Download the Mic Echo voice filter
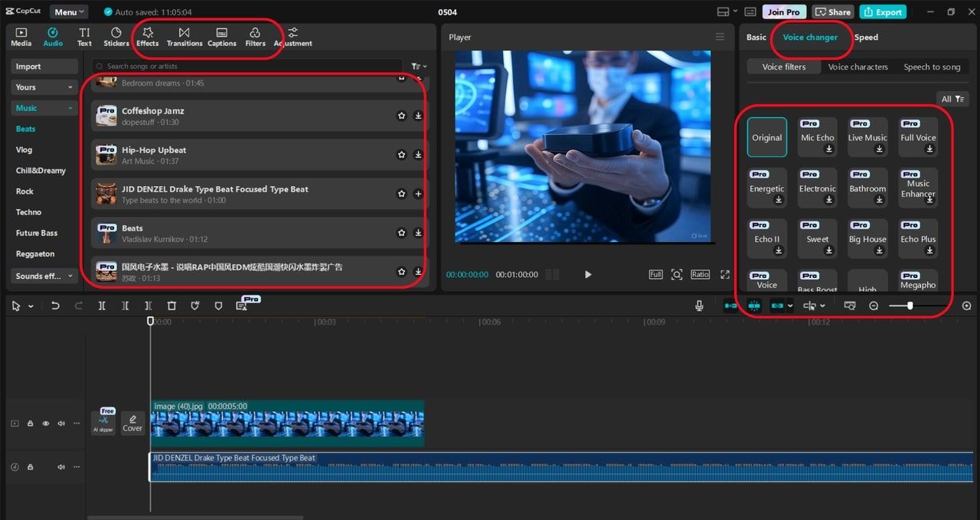This screenshot has height=520, width=980. tap(828, 149)
